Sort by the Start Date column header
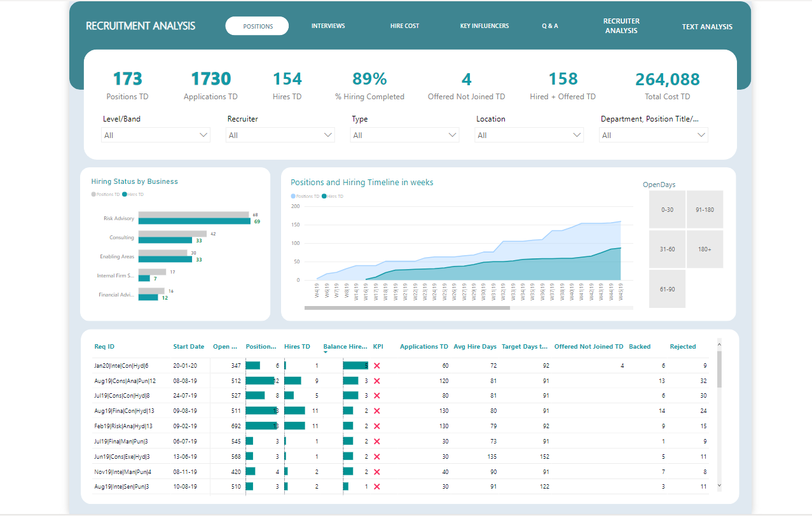812x516 pixels. 189,347
